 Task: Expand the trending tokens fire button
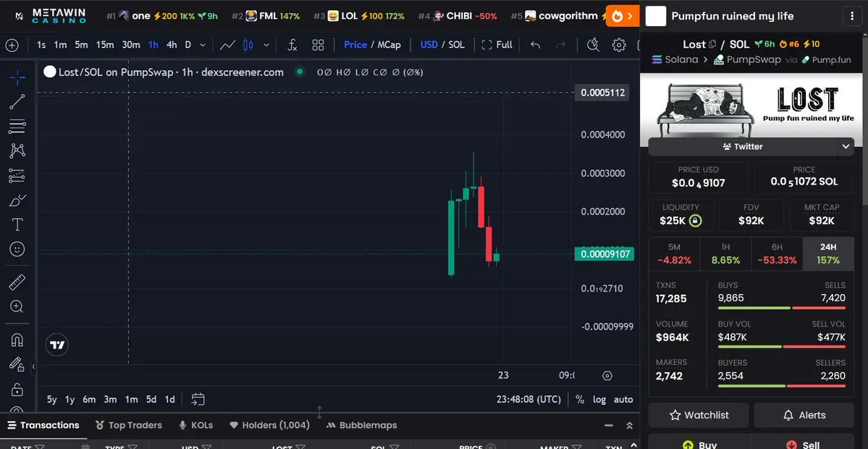click(x=623, y=16)
